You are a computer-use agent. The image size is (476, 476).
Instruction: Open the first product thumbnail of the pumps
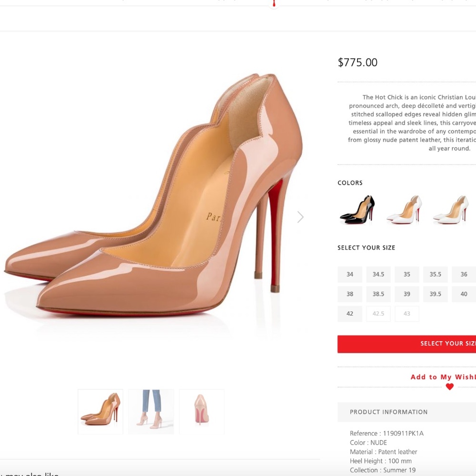[100, 411]
